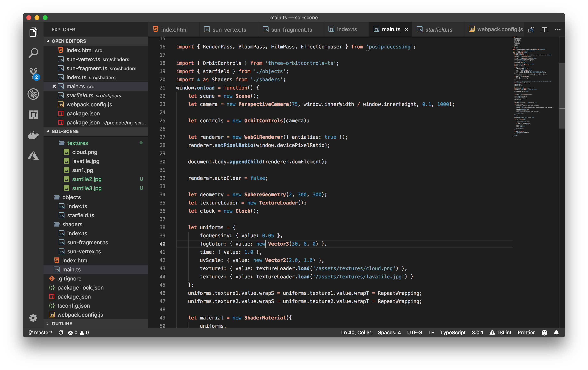Collapse the textures folder
Screen dimensions: 588x370
[77, 143]
